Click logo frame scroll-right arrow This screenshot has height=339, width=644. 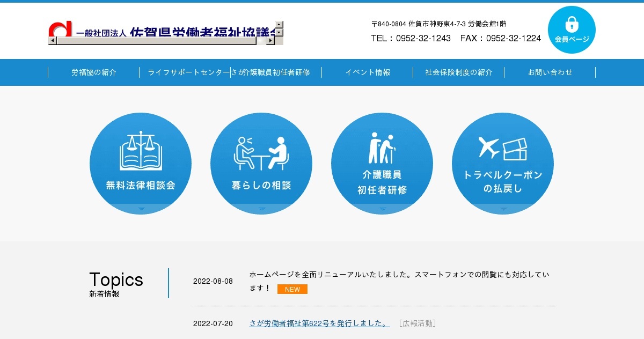[270, 40]
